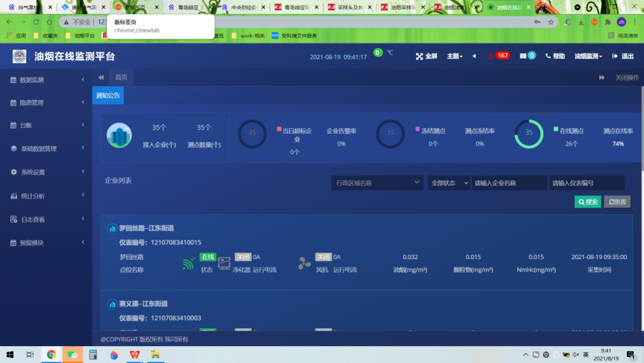Open the alarm bell showing 167
This screenshot has width=644, height=363.
pyautogui.click(x=499, y=55)
